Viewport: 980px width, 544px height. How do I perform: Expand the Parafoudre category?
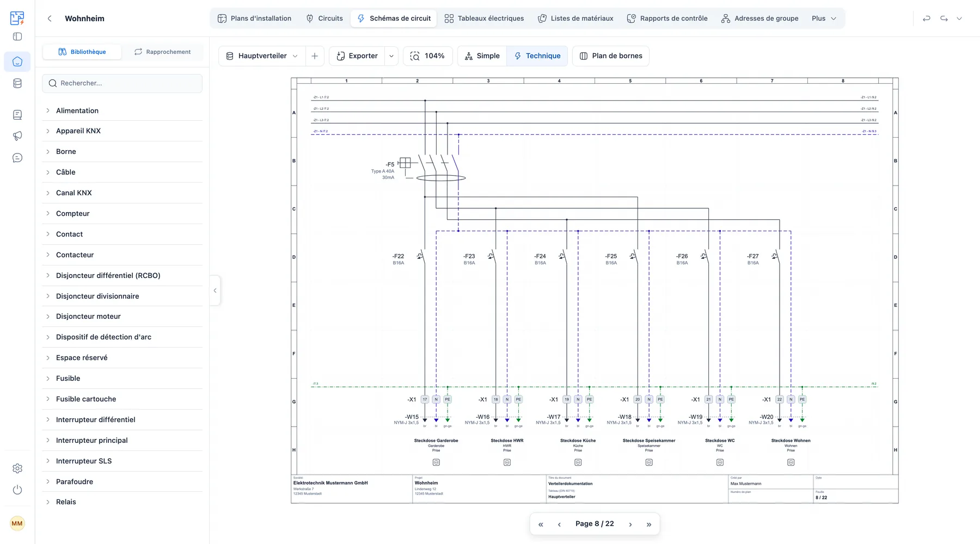(122, 482)
